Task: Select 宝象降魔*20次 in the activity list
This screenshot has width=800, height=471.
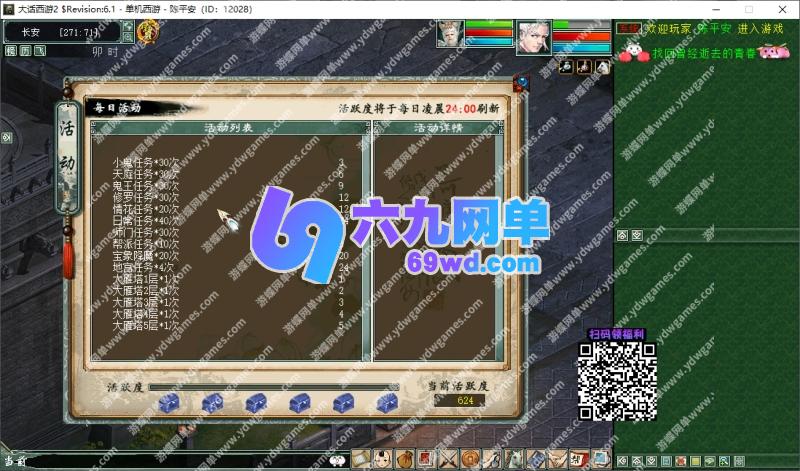Action: [146, 256]
